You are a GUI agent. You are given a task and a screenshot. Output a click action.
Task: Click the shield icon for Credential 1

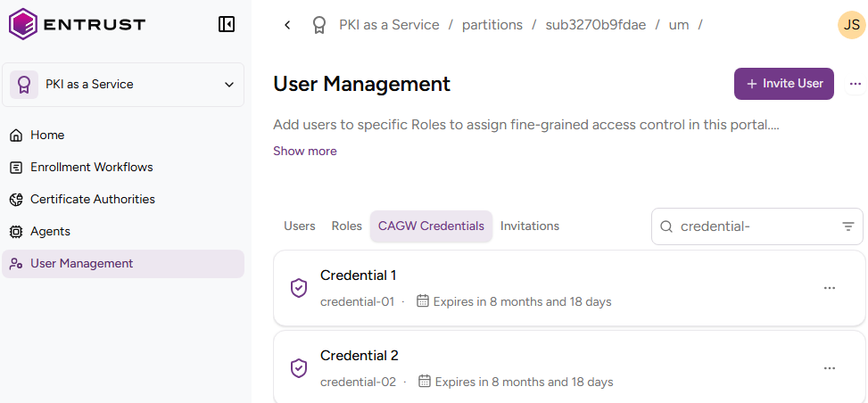click(x=299, y=288)
